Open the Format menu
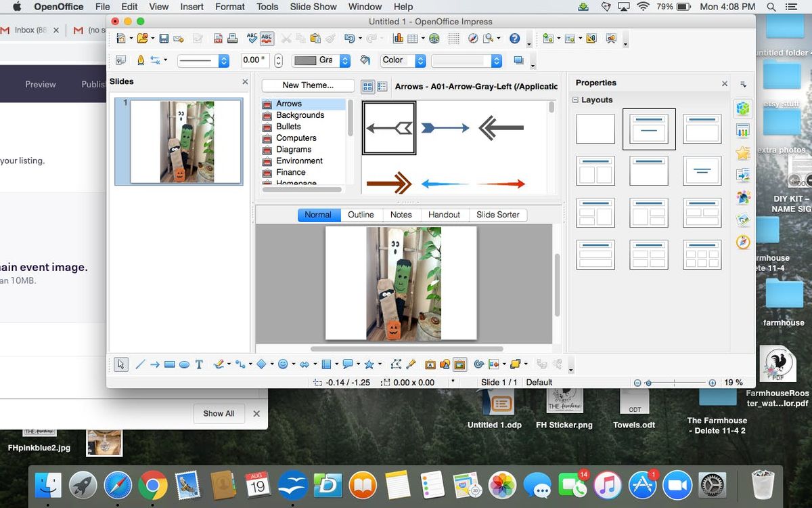Image resolution: width=812 pixels, height=508 pixels. 230,7
